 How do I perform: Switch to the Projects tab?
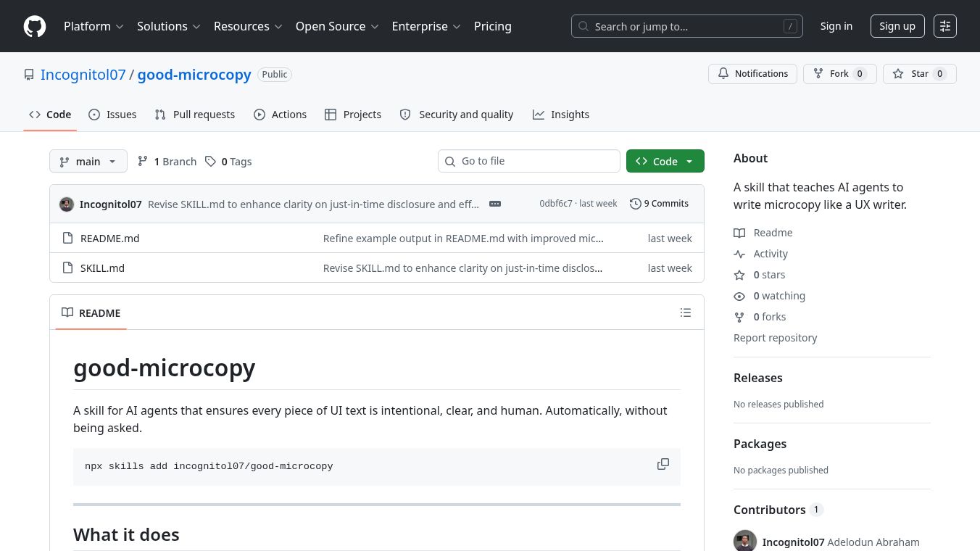353,115
